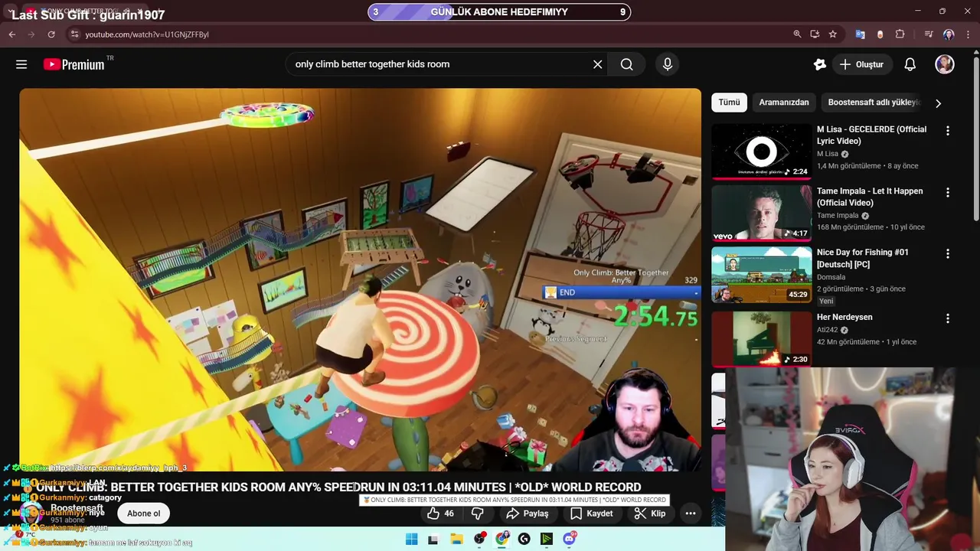
Task: Click the video title heading text
Action: pos(338,487)
